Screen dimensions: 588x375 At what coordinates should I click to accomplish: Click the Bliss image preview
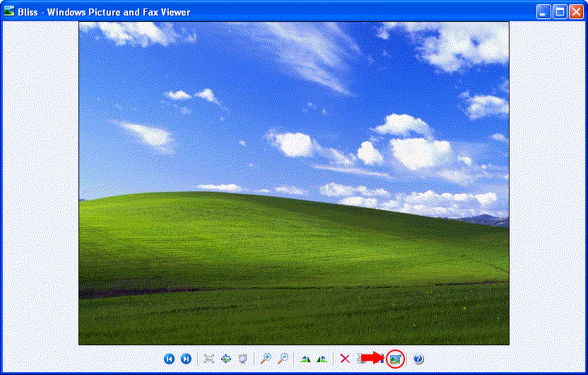293,183
